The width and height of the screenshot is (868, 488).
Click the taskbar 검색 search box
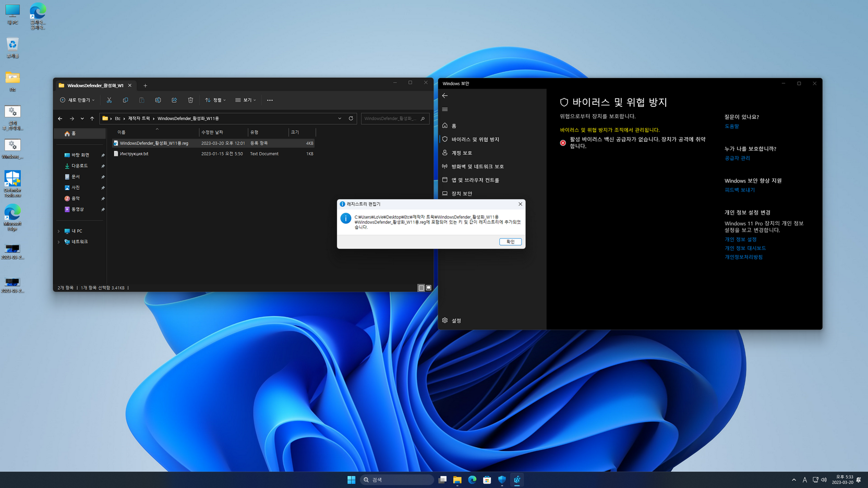pos(397,480)
